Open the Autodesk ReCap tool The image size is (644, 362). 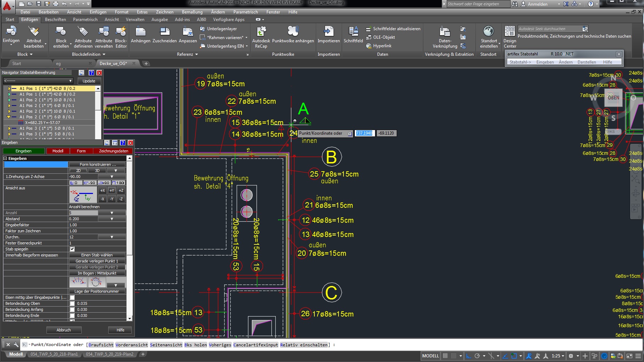pos(261,37)
